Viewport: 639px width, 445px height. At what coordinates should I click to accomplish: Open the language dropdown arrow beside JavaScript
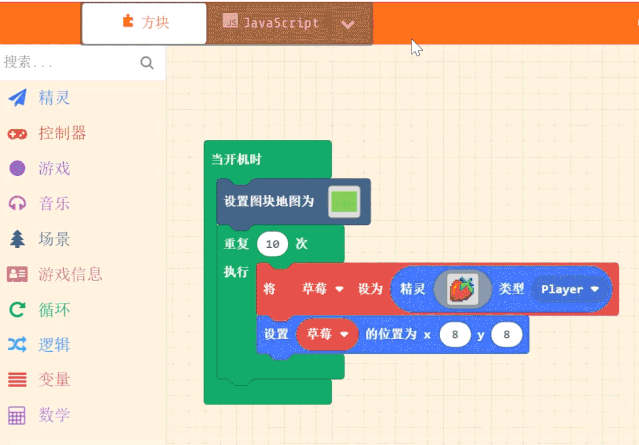click(x=348, y=24)
